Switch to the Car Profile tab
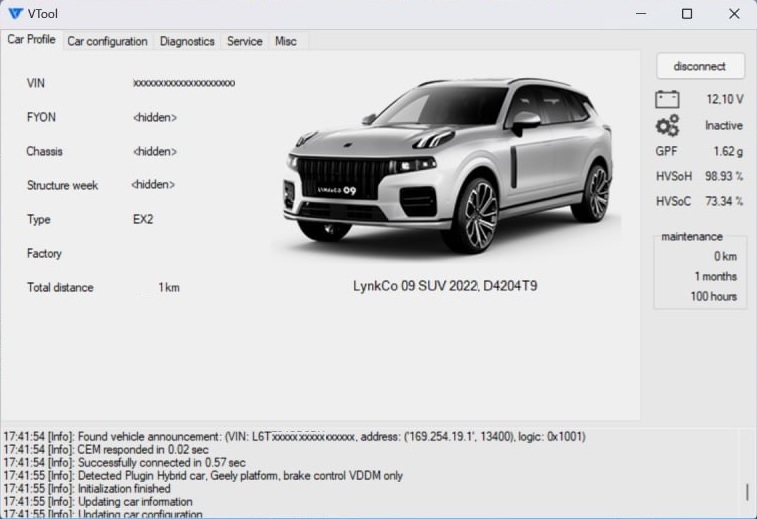This screenshot has height=519, width=757. click(31, 40)
